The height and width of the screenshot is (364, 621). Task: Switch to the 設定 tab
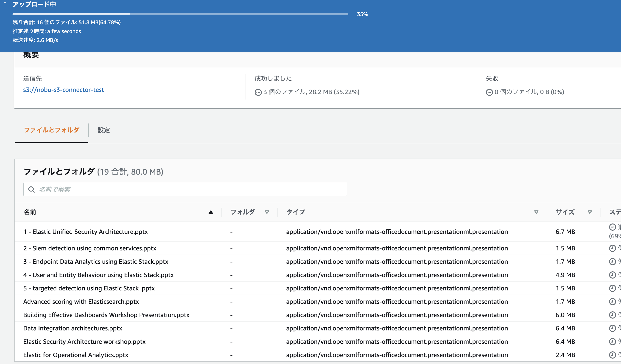104,130
